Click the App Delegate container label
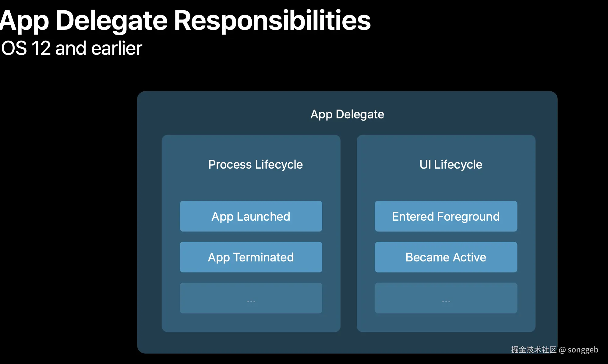Viewport: 608px width, 364px height. pyautogui.click(x=347, y=114)
